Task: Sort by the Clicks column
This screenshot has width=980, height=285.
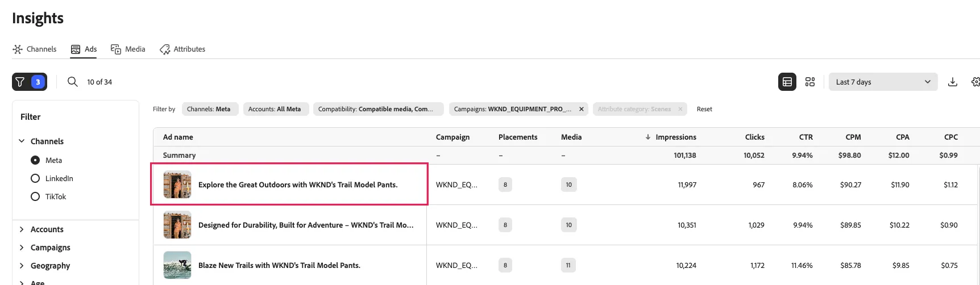Action: pos(755,137)
